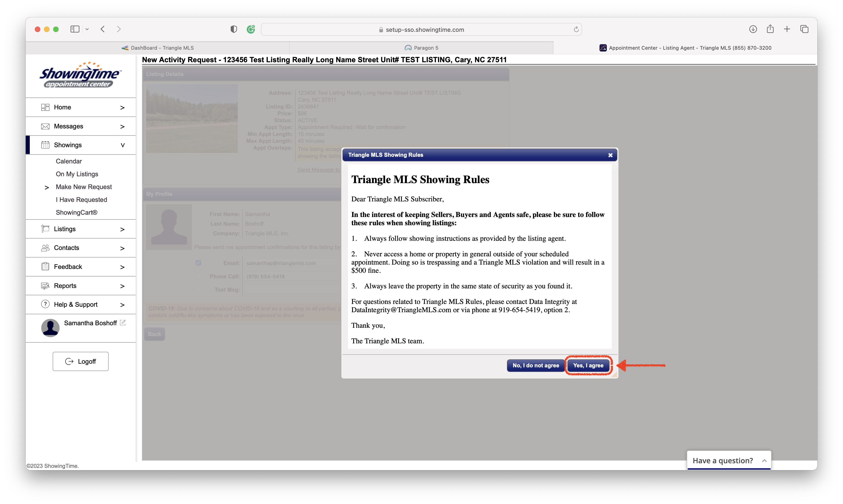Click the Home dashboard icon in sidebar
843x504 pixels.
tap(45, 107)
